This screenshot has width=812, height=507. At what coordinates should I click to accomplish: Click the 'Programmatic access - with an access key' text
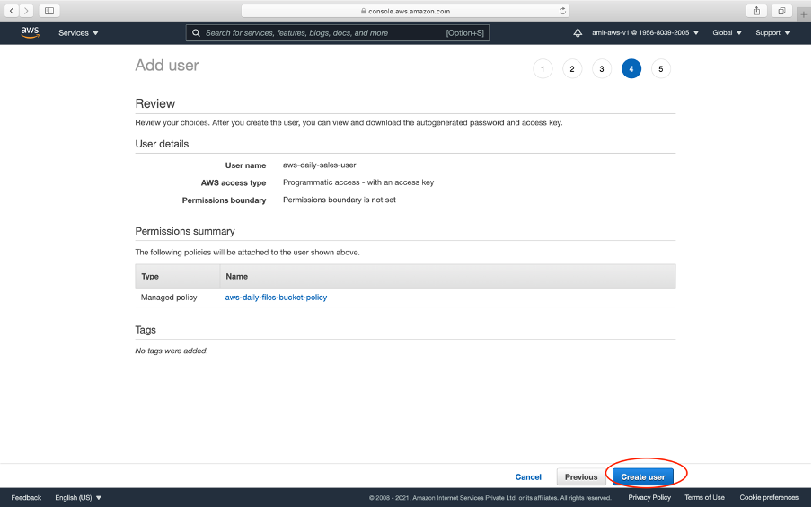358,182
